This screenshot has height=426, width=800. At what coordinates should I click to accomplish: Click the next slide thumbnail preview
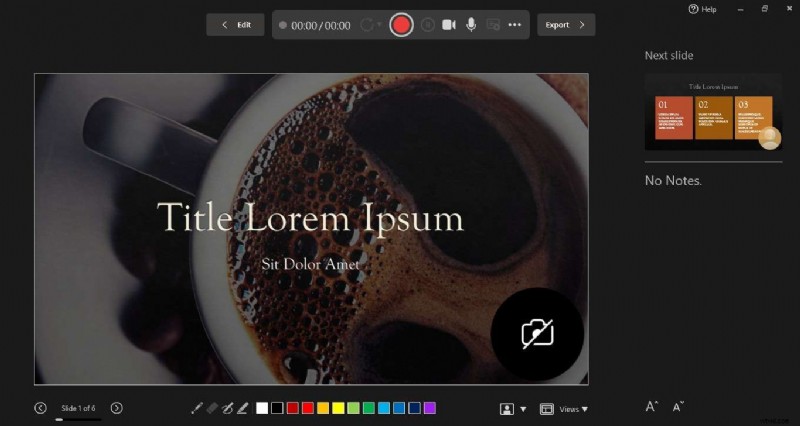point(713,111)
